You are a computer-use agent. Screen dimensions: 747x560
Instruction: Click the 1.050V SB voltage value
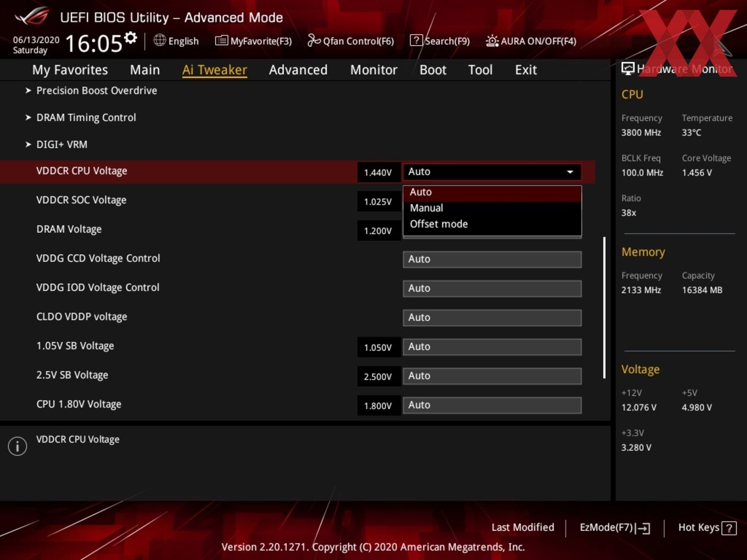378,348
